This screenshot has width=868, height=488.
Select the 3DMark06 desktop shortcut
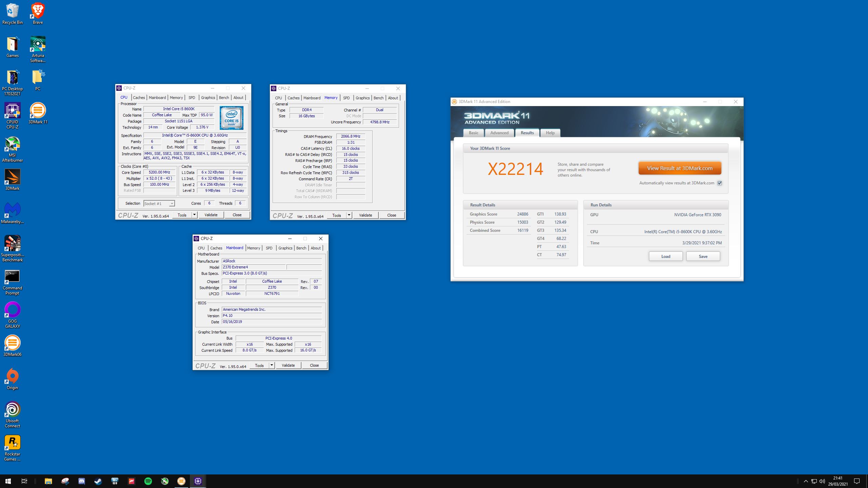(13, 346)
